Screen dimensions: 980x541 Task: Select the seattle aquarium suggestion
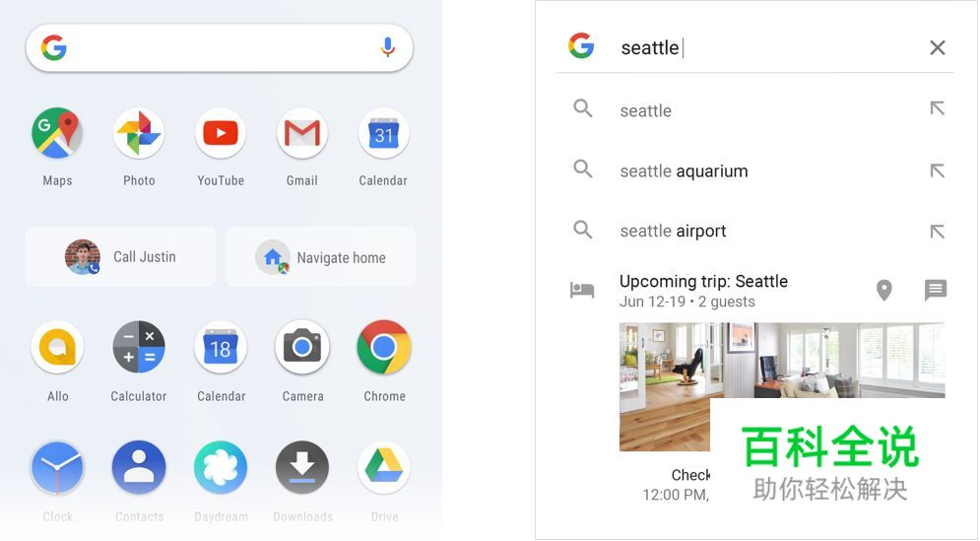point(684,170)
